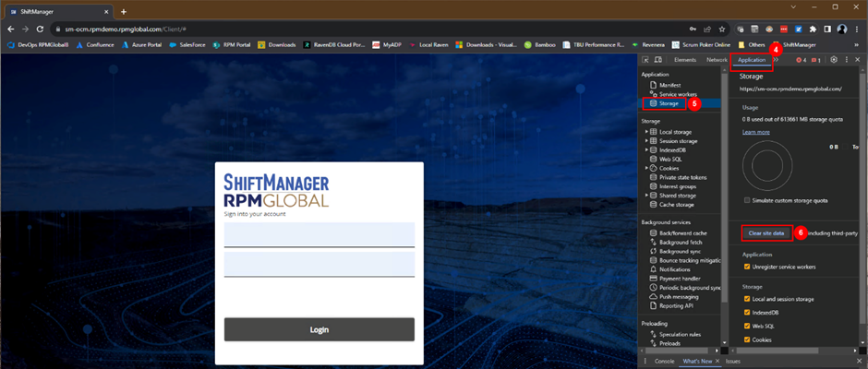The height and width of the screenshot is (369, 868).
Task: Select the Application tab
Action: [x=752, y=60]
